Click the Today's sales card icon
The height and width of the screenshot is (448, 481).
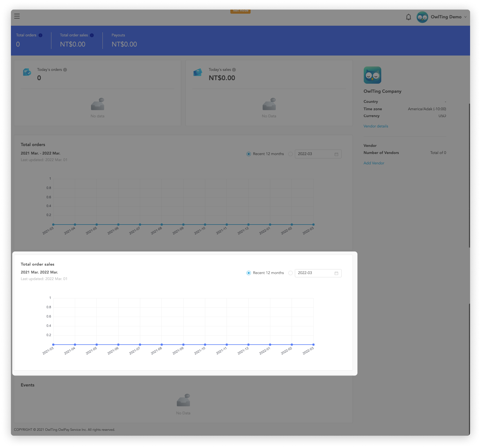[x=198, y=72]
